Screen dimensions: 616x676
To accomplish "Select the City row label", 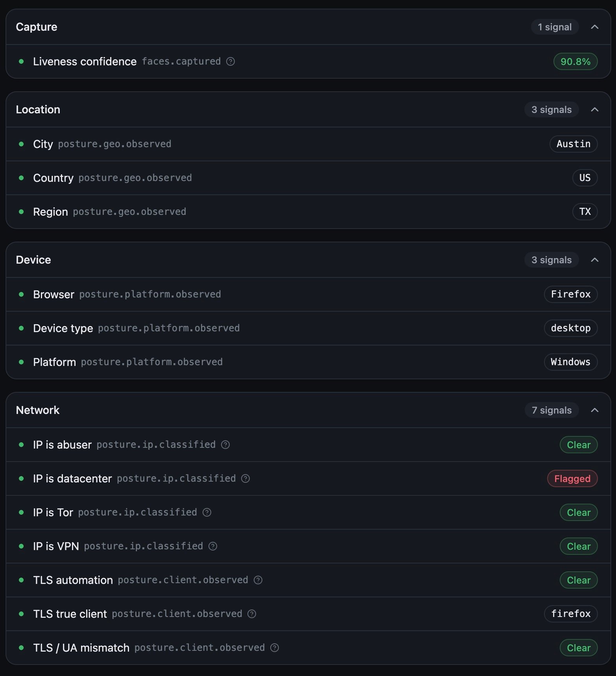I will [x=43, y=144].
